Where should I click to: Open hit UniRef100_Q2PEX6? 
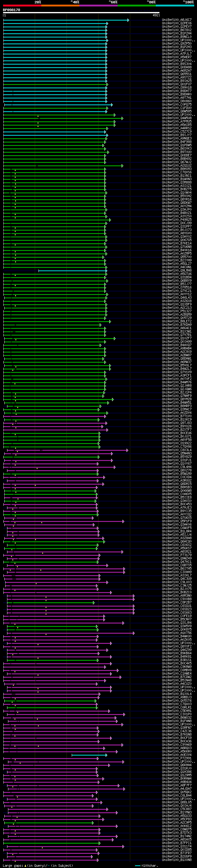coord(177,23)
